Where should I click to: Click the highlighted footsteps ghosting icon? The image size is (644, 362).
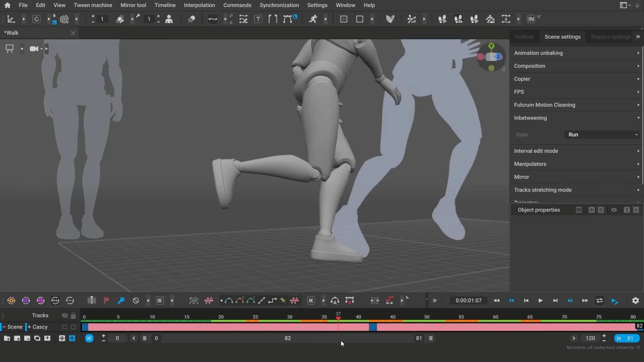point(458,19)
